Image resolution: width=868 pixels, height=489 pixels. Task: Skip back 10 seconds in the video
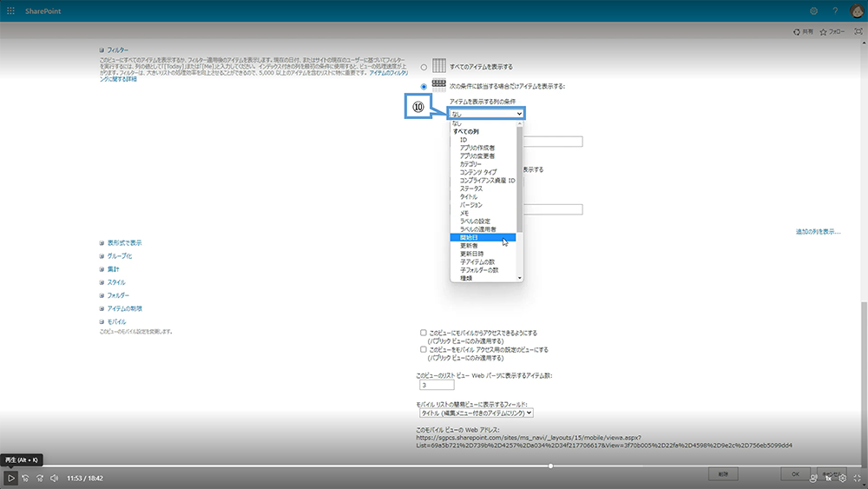click(x=25, y=478)
